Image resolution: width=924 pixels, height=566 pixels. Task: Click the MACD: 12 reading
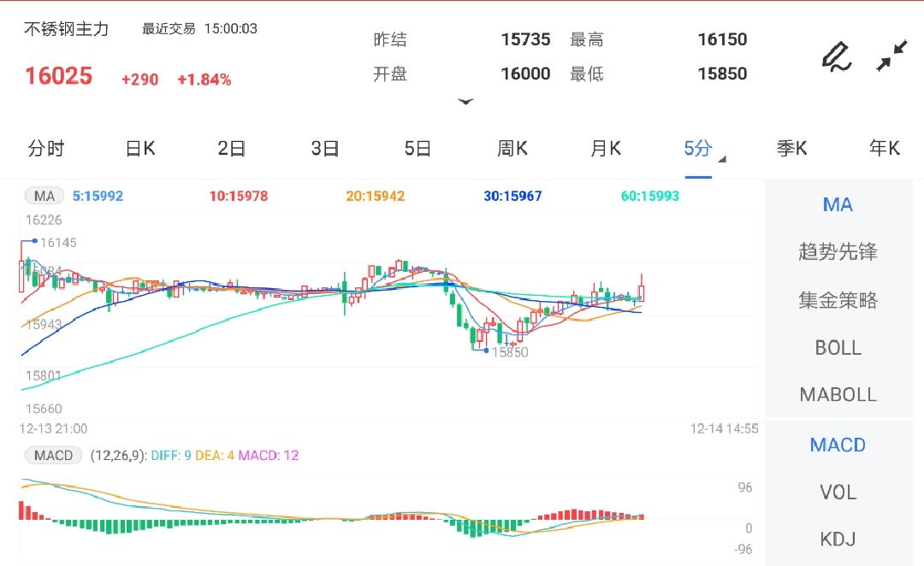[268, 455]
